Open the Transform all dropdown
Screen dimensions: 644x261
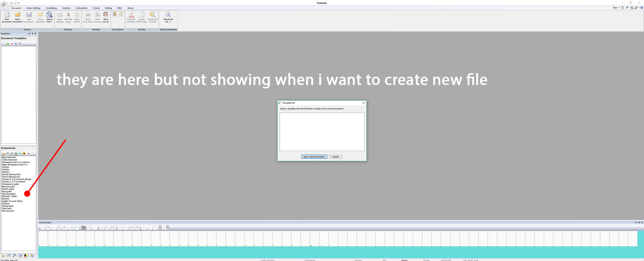pyautogui.click(x=168, y=21)
